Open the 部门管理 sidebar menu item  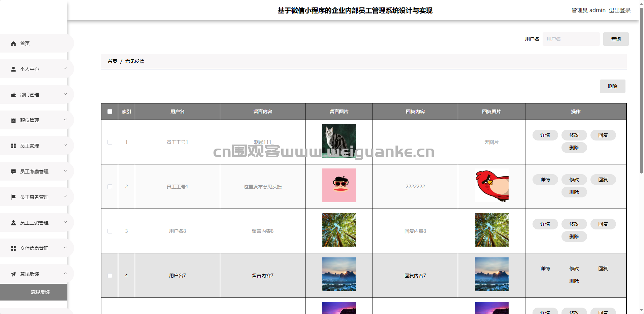coord(37,94)
